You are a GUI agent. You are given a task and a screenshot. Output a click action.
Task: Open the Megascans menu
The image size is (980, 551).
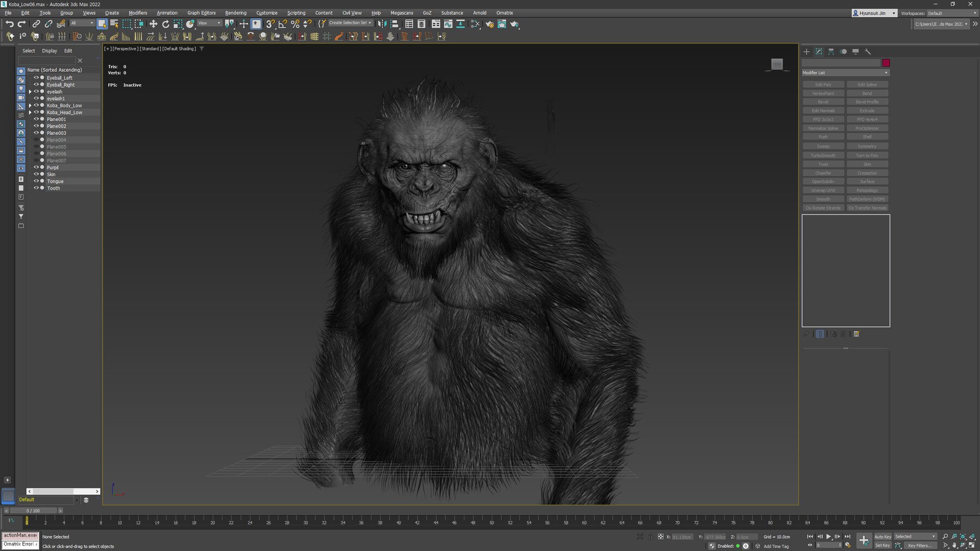402,13
